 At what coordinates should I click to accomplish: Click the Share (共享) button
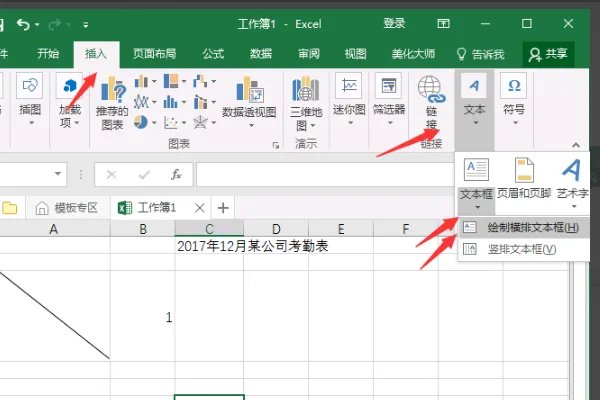coord(548,54)
